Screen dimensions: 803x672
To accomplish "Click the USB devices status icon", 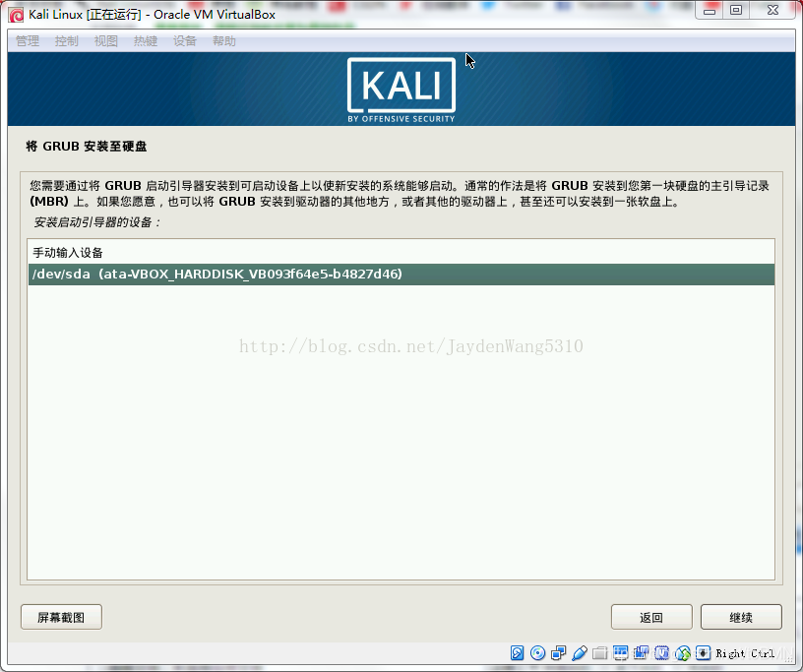I will click(580, 653).
